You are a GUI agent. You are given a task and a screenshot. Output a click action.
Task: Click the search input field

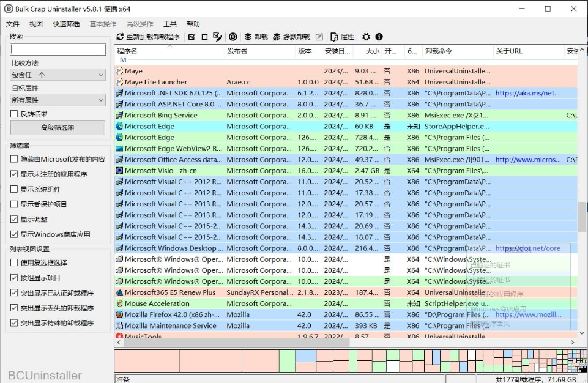pyautogui.click(x=58, y=50)
